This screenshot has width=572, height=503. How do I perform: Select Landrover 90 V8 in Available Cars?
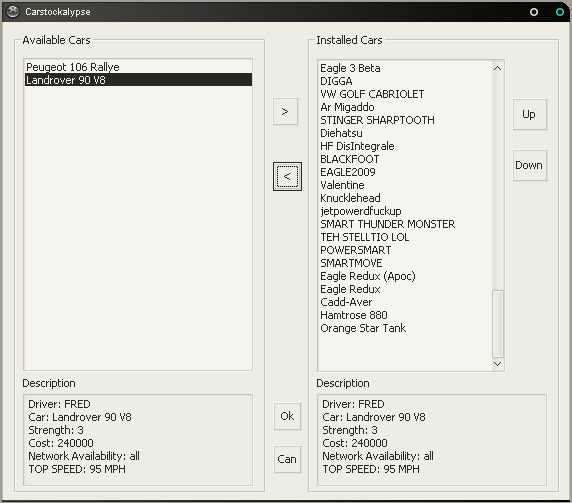click(x=138, y=80)
